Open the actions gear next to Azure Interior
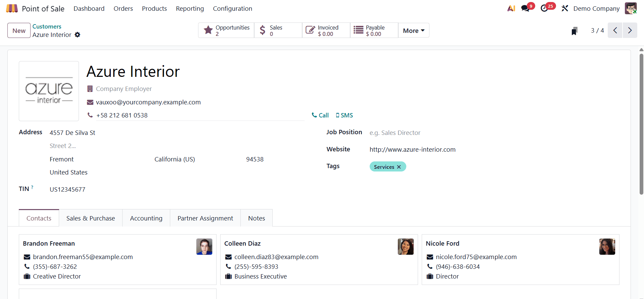This screenshot has height=299, width=644. 78,35
